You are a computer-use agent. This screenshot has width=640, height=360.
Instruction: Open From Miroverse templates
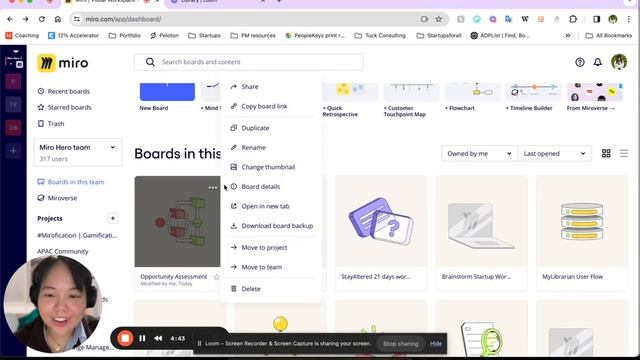[595, 97]
